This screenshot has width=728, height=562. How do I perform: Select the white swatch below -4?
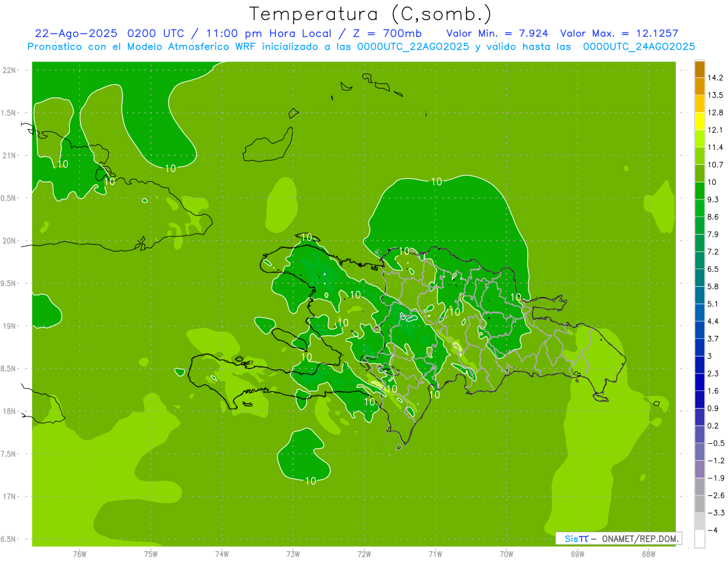click(699, 540)
